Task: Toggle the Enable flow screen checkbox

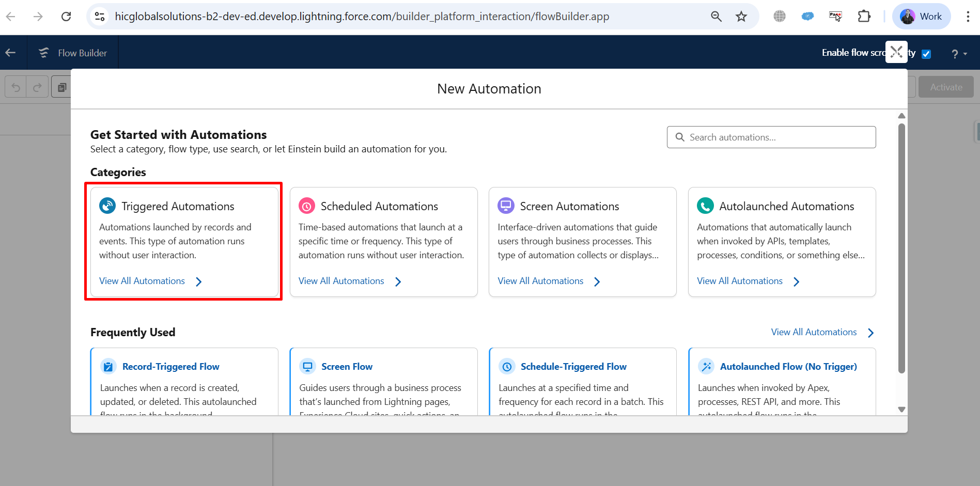Action: tap(926, 54)
